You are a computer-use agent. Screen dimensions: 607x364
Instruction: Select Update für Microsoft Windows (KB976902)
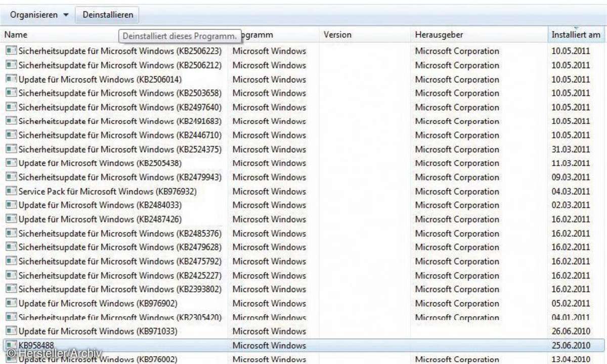[98, 303]
